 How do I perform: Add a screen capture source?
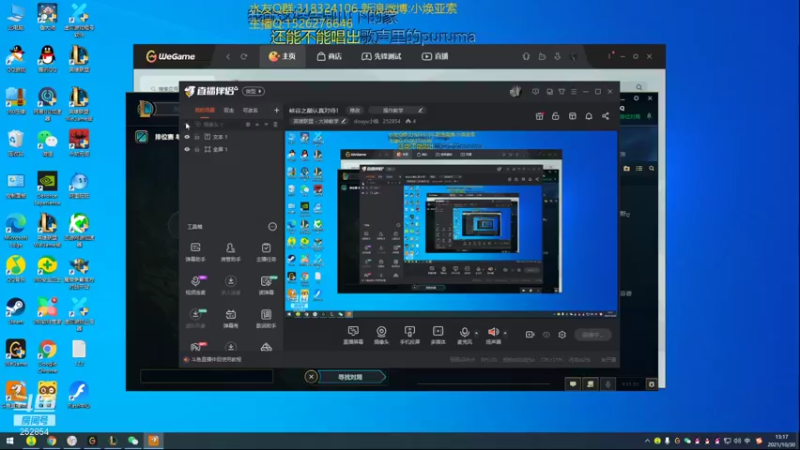[353, 335]
